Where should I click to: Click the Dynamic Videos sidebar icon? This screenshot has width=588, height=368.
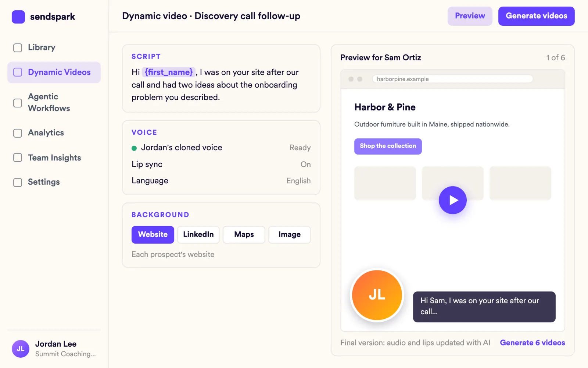coord(18,72)
